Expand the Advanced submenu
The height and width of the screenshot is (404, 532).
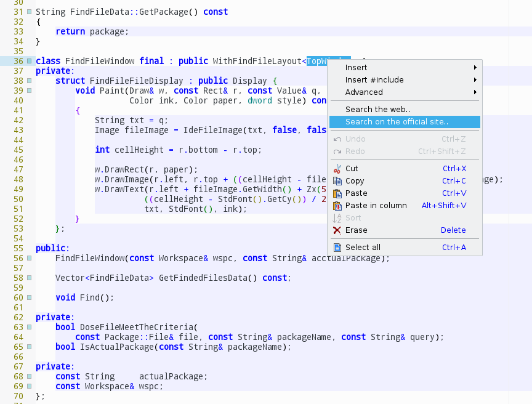tap(475, 92)
